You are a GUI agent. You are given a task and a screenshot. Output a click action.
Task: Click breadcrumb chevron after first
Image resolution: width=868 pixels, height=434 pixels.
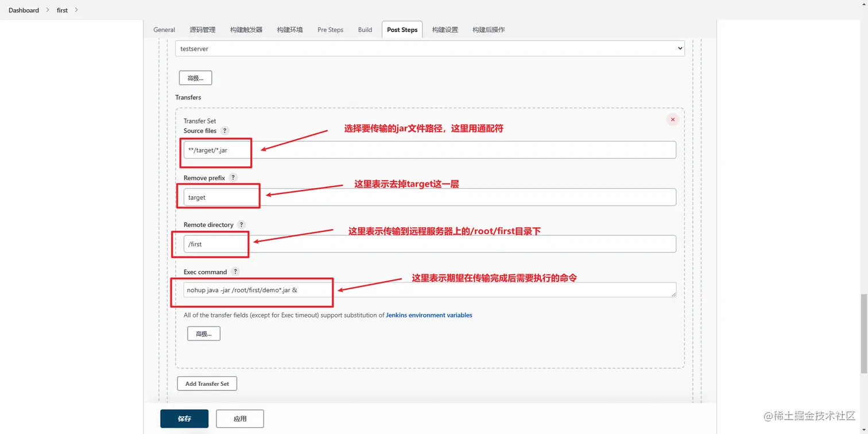[x=76, y=10]
